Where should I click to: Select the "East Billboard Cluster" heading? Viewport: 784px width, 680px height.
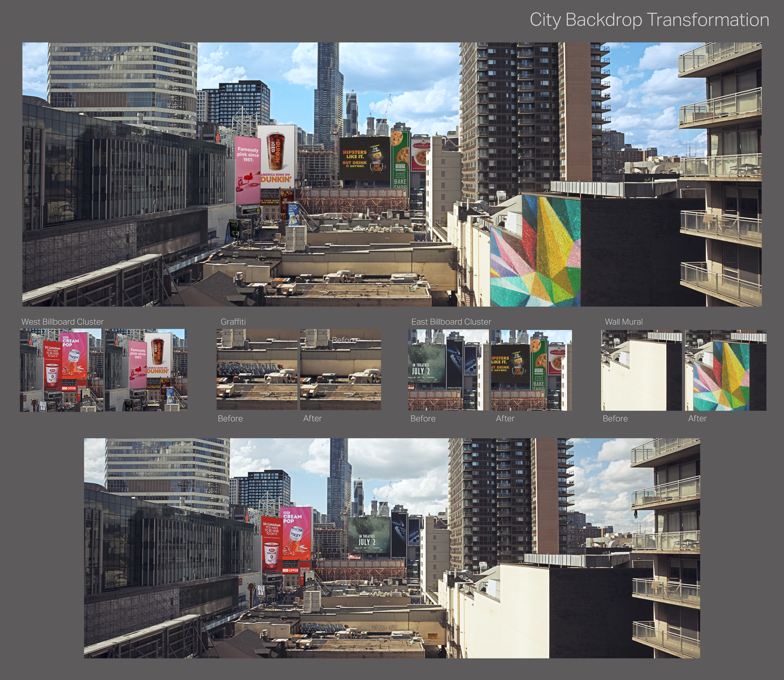[x=451, y=322]
